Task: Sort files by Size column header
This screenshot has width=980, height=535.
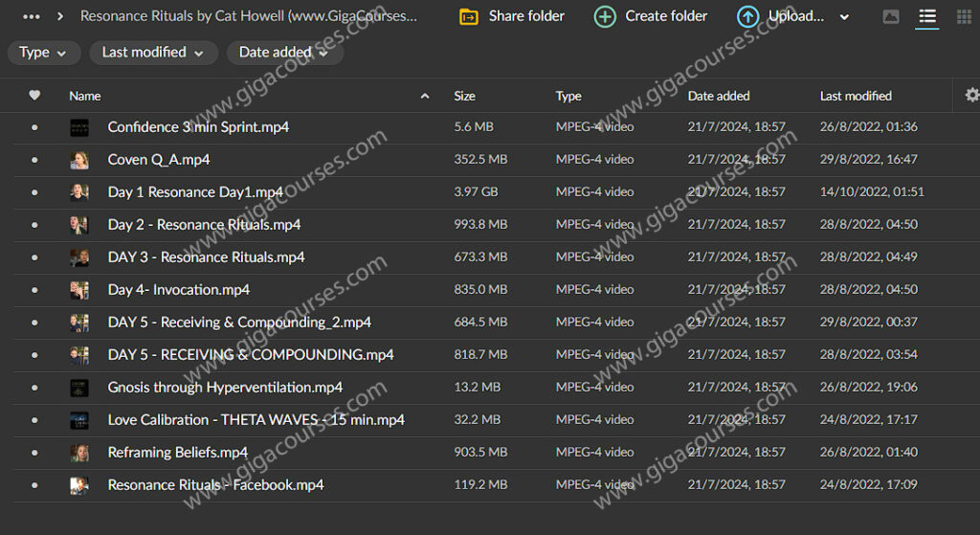Action: pos(465,96)
